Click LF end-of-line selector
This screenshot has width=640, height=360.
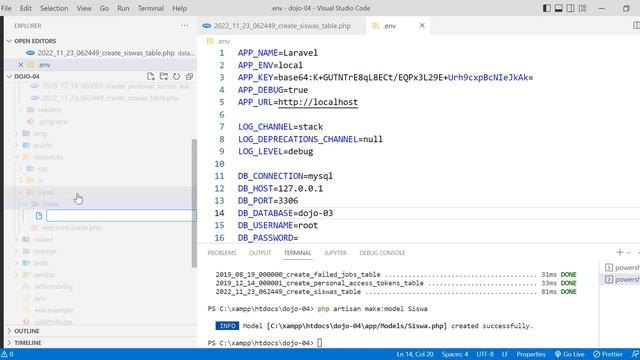coord(504,354)
